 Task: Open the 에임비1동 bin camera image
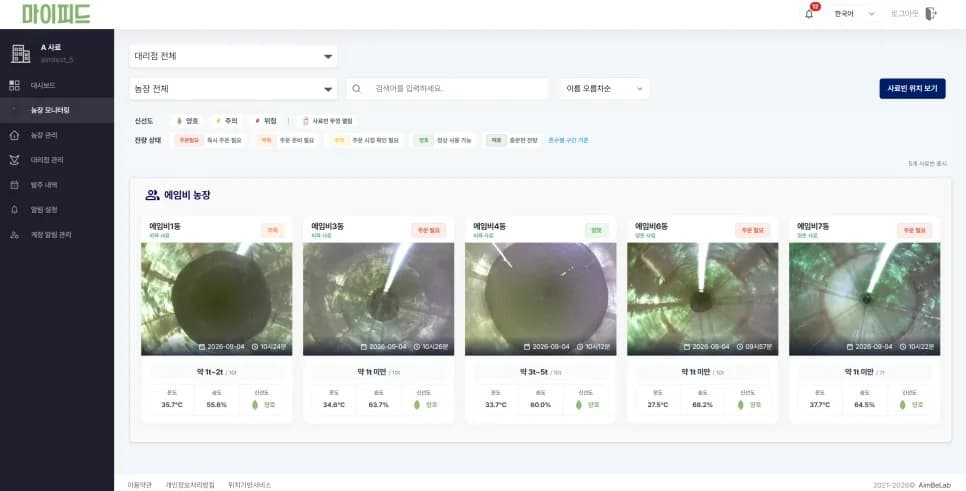click(x=217, y=299)
